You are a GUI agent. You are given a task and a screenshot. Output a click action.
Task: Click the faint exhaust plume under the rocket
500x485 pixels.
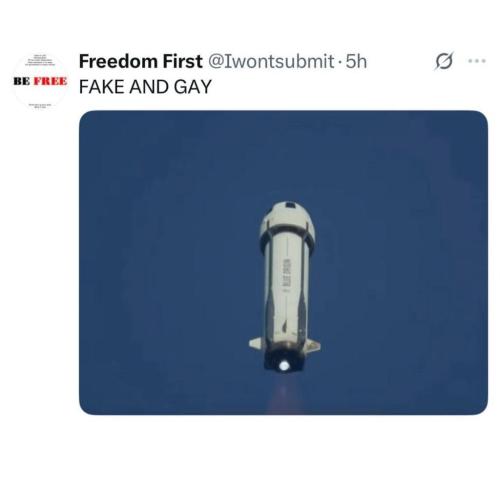coord(284,393)
